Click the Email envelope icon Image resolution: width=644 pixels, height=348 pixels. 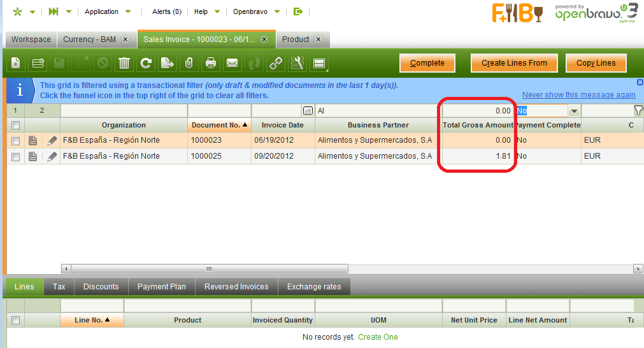click(x=233, y=63)
